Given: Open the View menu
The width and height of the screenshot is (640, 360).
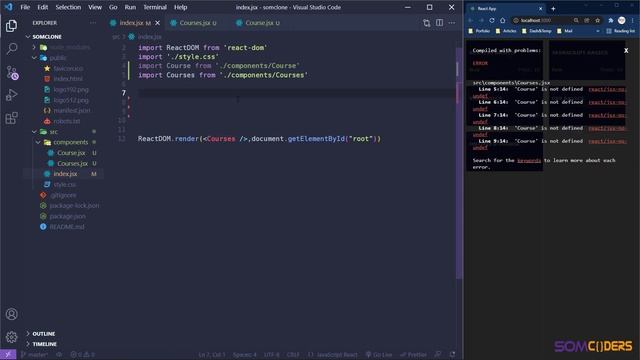Looking at the screenshot, I should click(95, 7).
